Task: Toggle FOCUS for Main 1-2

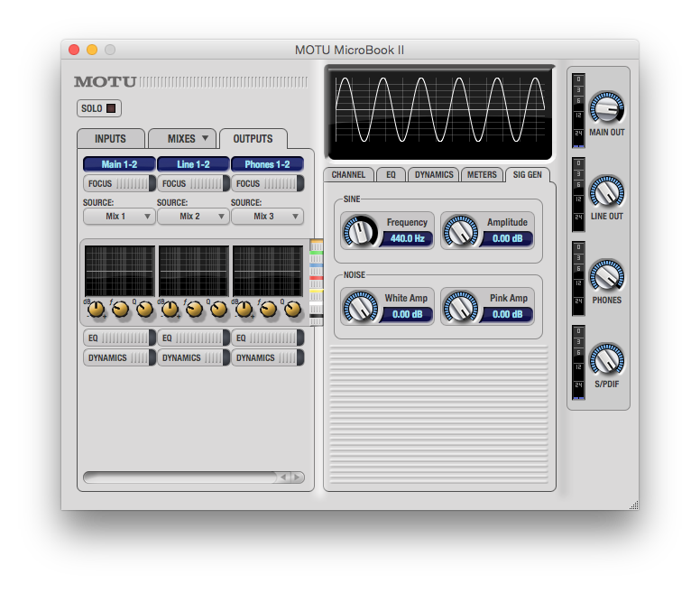Action: pyautogui.click(x=119, y=183)
